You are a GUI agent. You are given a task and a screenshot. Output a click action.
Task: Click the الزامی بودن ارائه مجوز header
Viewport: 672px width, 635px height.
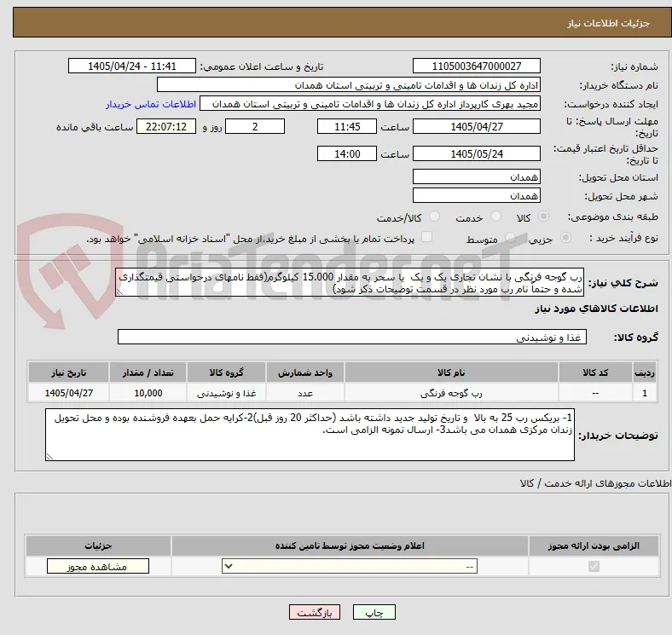click(594, 546)
